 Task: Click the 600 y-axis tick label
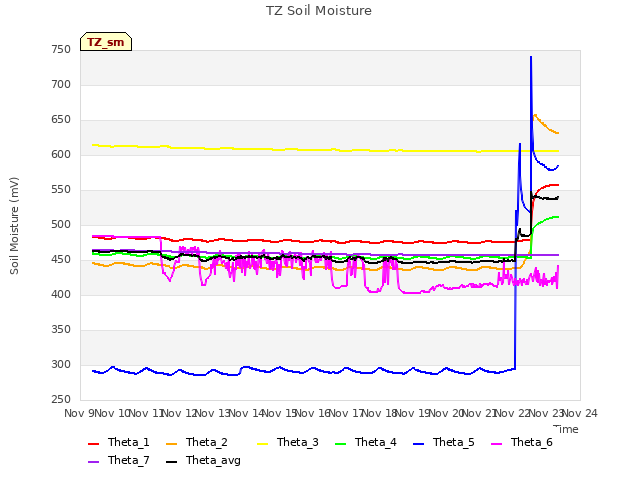click(x=61, y=154)
